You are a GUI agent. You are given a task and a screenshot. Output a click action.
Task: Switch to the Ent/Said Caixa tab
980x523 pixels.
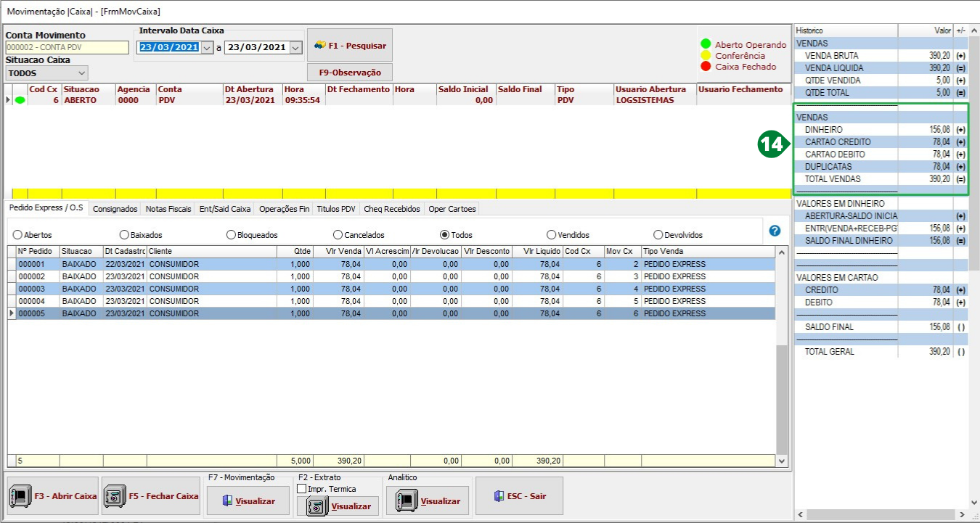tap(225, 209)
